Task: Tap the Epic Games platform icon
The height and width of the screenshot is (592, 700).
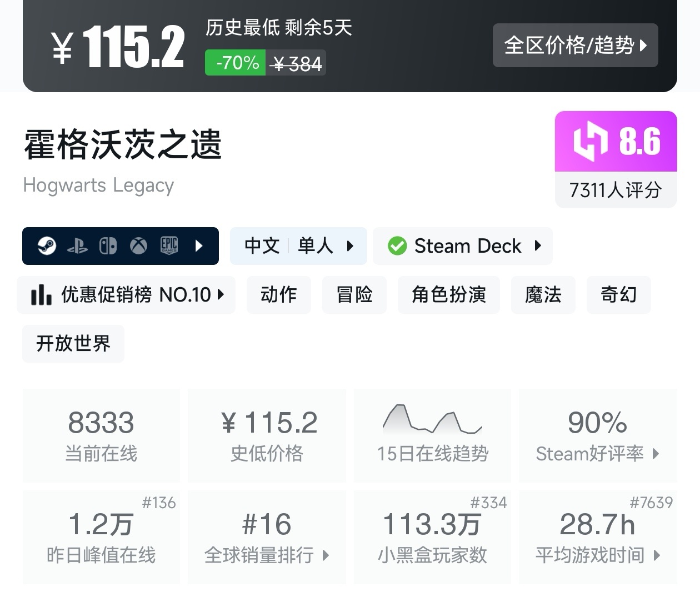Action: (x=169, y=245)
